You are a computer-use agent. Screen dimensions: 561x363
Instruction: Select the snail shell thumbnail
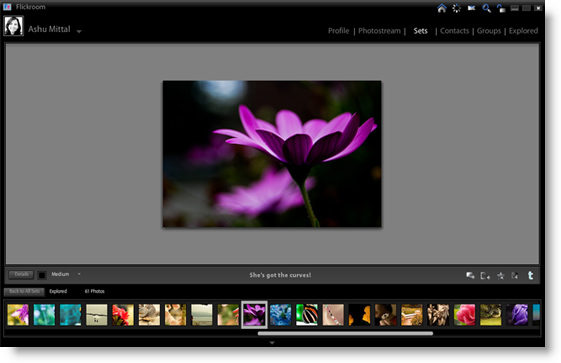pyautogui.click(x=149, y=315)
